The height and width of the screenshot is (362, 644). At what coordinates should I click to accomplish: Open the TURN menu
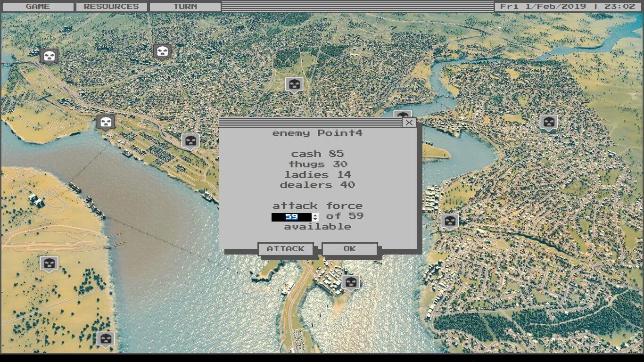[185, 7]
